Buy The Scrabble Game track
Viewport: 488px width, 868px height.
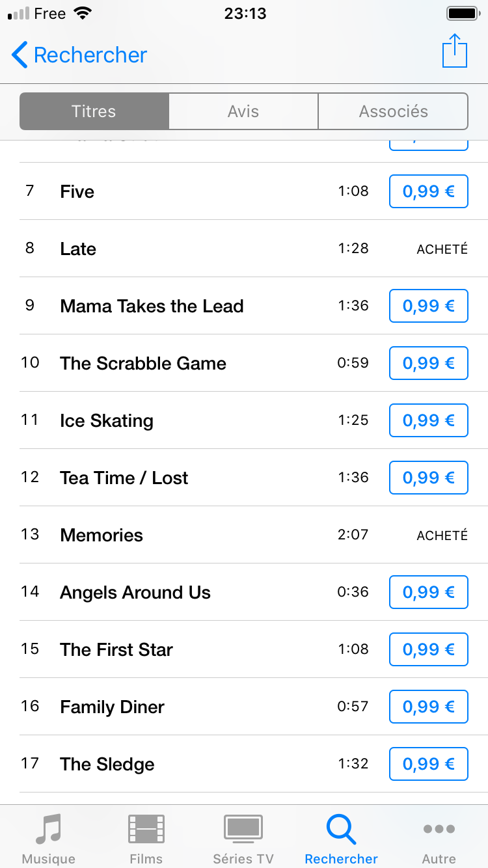click(428, 363)
